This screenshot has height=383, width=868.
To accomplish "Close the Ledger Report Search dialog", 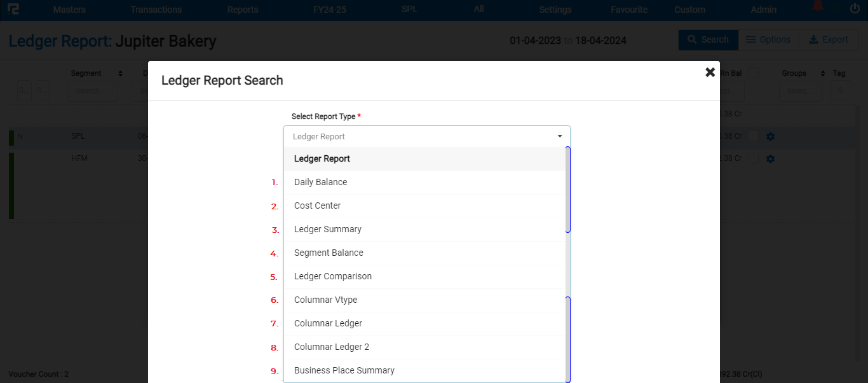I will pos(710,73).
